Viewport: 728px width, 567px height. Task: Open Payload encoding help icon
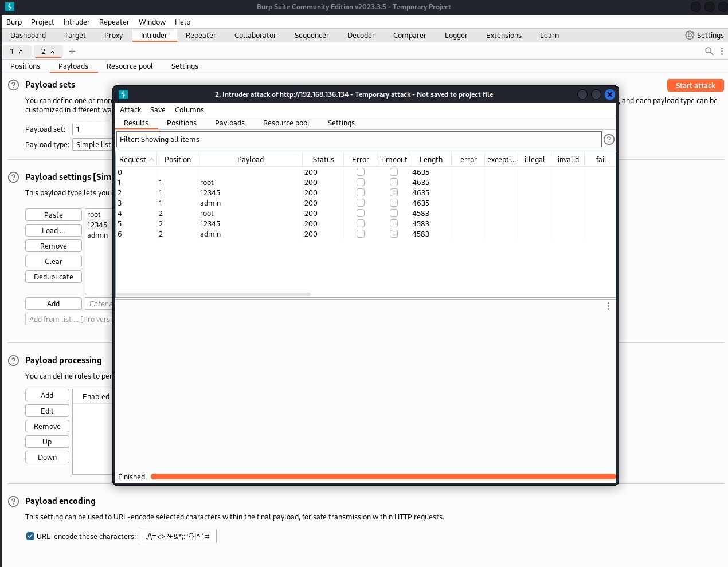14,502
